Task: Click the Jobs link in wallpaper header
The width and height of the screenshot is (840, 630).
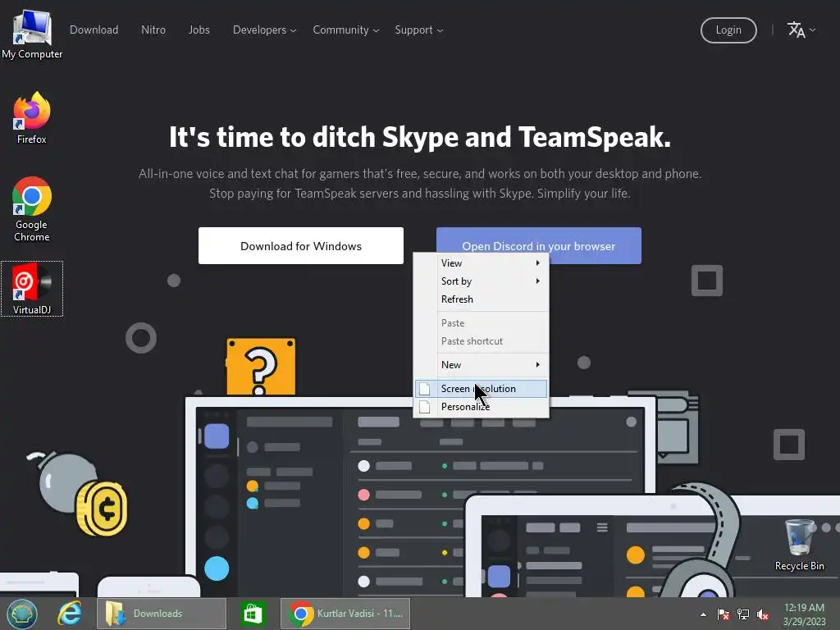Action: (x=199, y=30)
